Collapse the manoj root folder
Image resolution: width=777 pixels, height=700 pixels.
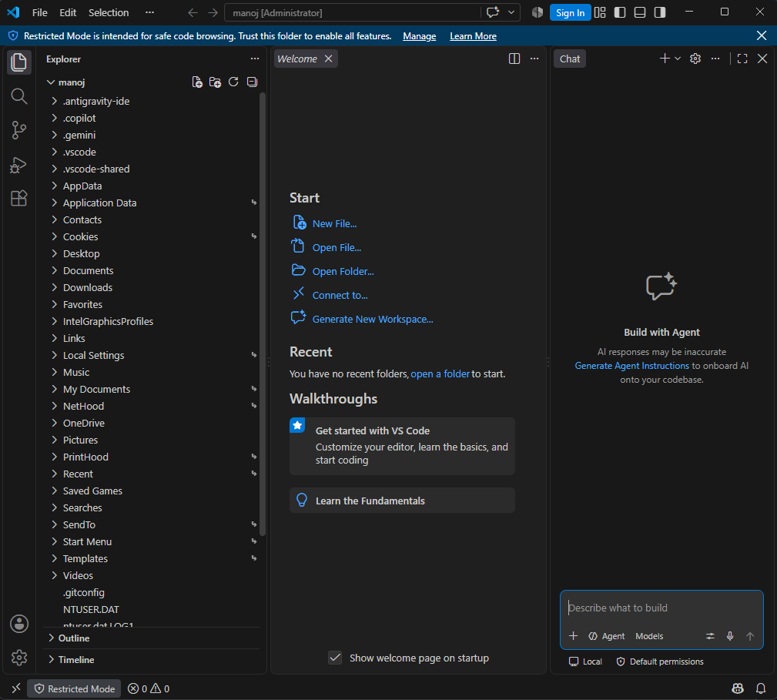72,82
